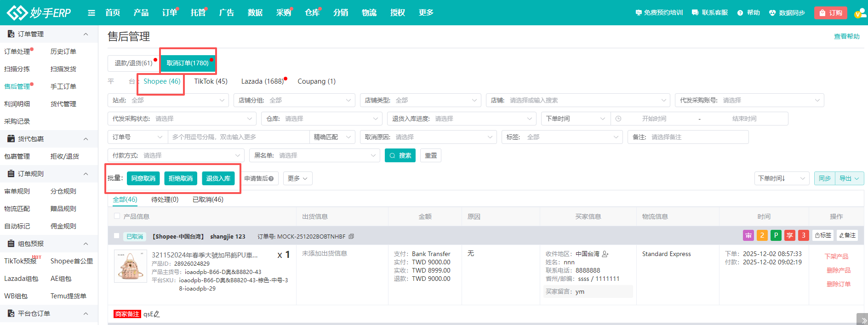Viewport: 868px width, 325px height.
Task: Toggle the sidebar collapse hamburger icon
Action: tap(91, 13)
